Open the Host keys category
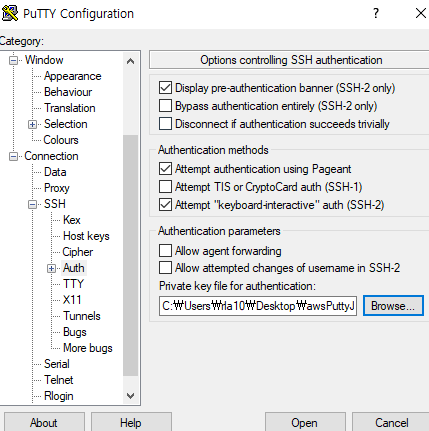The image size is (429, 431). pos(86,236)
